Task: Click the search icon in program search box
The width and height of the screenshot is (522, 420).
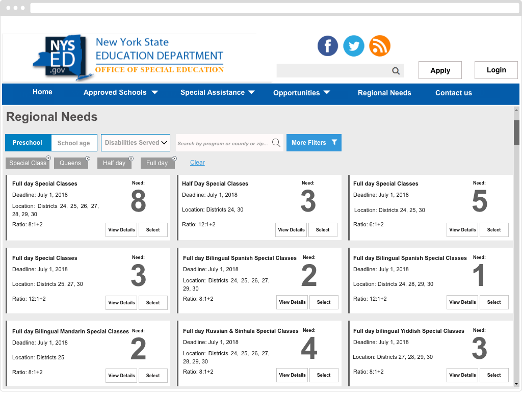Action: pos(276,143)
